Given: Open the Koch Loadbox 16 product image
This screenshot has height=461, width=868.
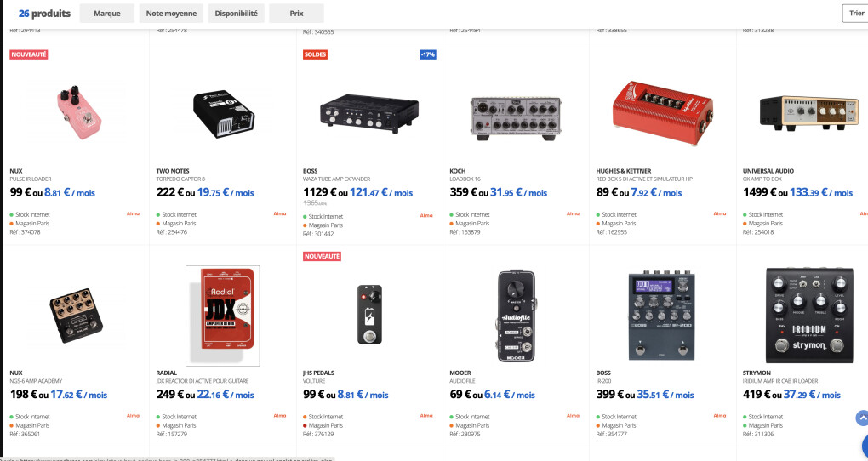Looking at the screenshot, I should pos(516,118).
